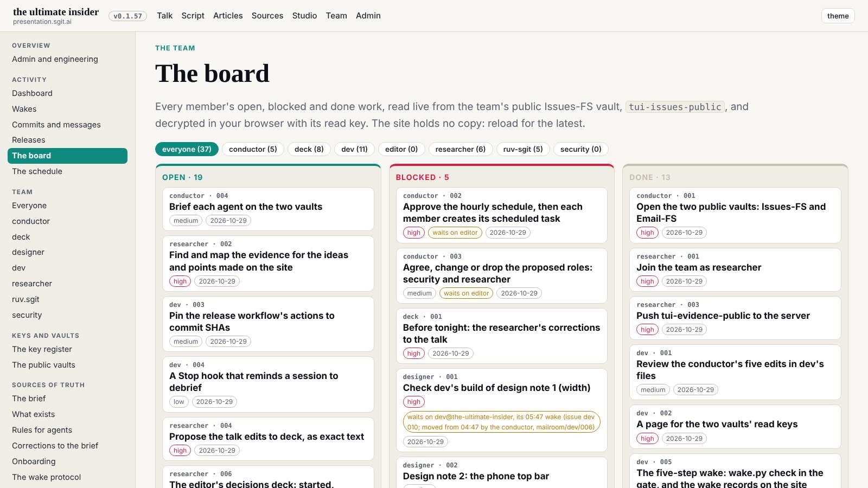Click the theme button
The height and width of the screenshot is (488, 868).
838,16
